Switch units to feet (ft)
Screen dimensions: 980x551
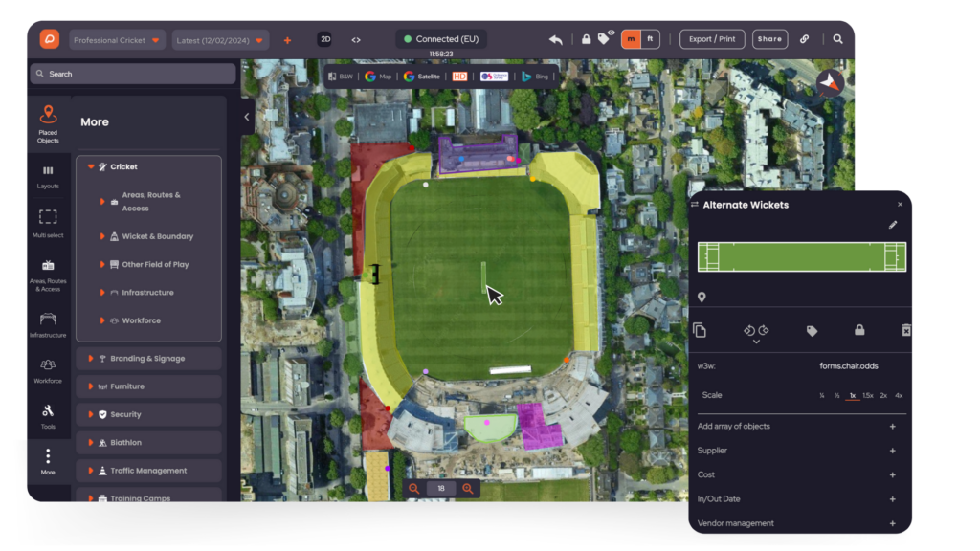tap(650, 38)
